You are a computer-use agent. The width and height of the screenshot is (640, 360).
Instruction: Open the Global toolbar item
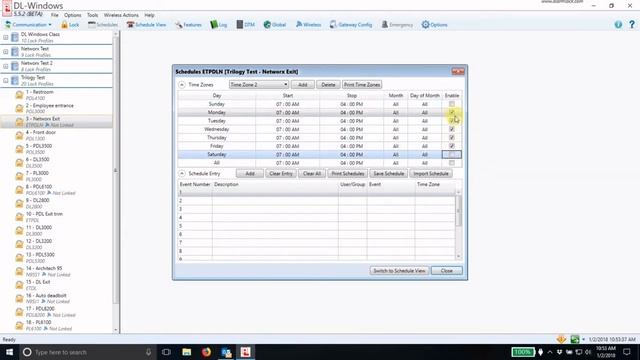[x=275, y=24]
